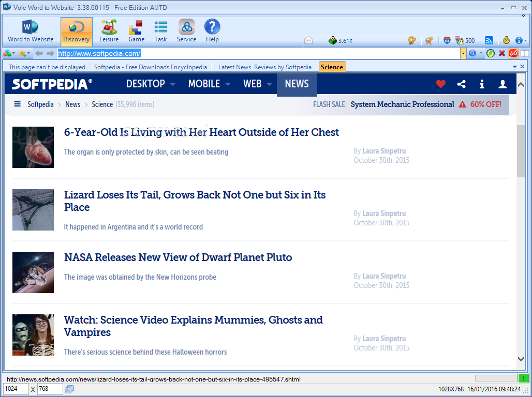
Task: Open the Help question mark icon
Action: (x=212, y=31)
